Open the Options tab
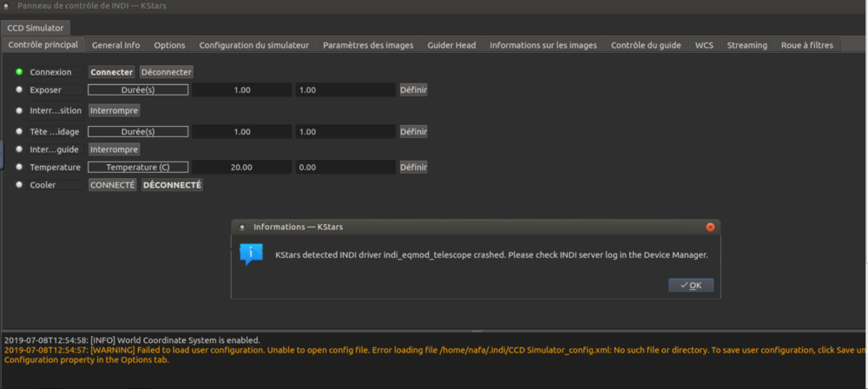868x389 pixels. pyautogui.click(x=169, y=45)
